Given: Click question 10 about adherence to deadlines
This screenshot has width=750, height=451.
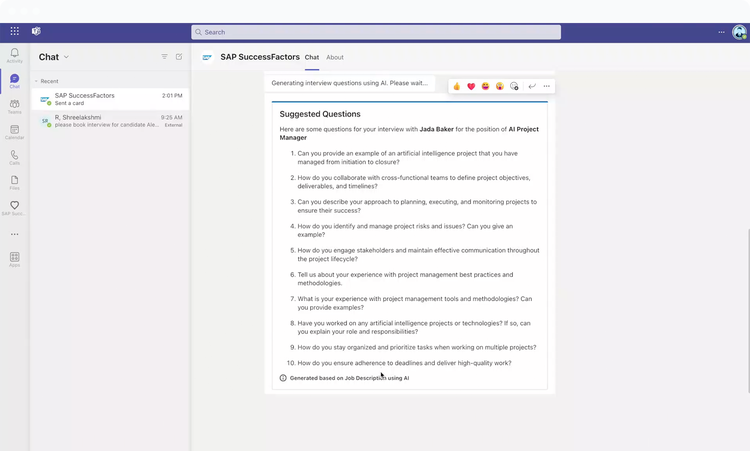Looking at the screenshot, I should pyautogui.click(x=404, y=363).
